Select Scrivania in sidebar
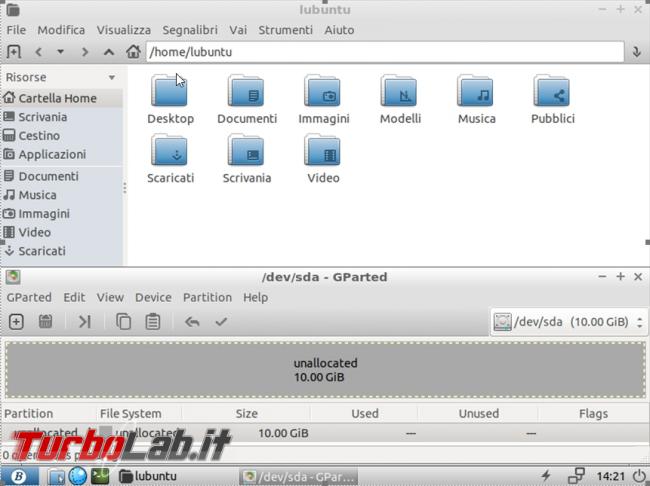The image size is (650, 486). 61,117
